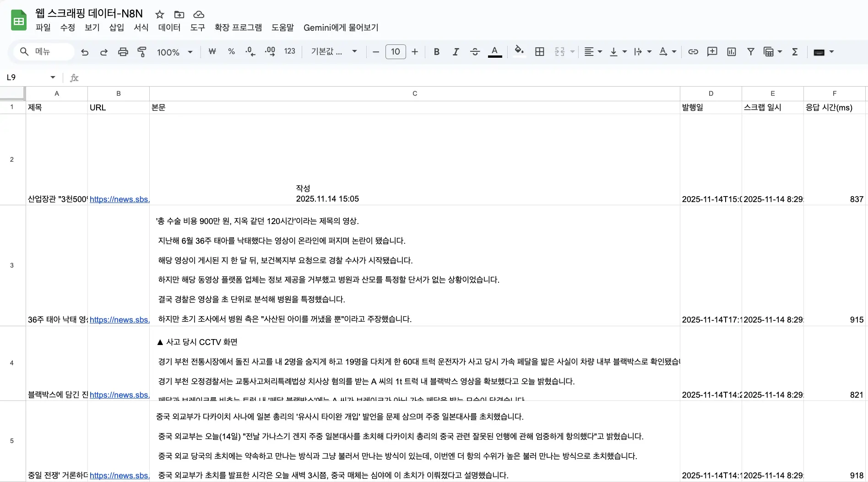Open the 도움말 menu
Screen dimensions: 868x482
282,27
